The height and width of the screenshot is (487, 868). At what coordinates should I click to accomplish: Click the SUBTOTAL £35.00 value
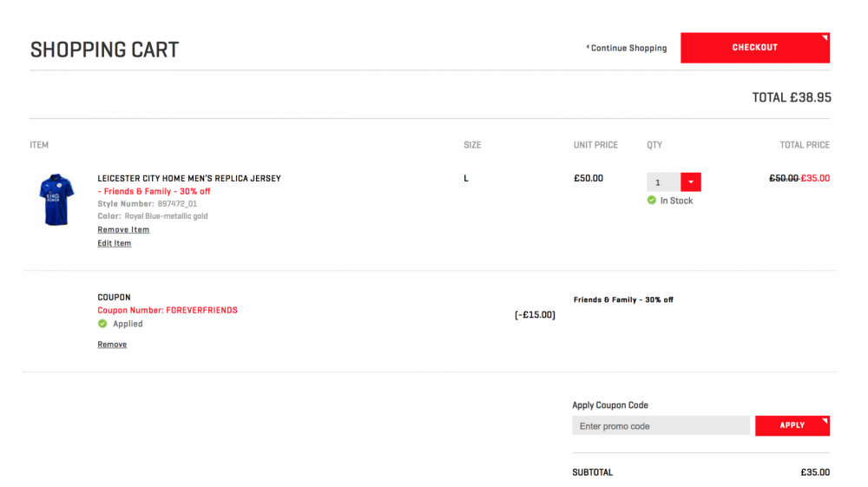pos(815,472)
